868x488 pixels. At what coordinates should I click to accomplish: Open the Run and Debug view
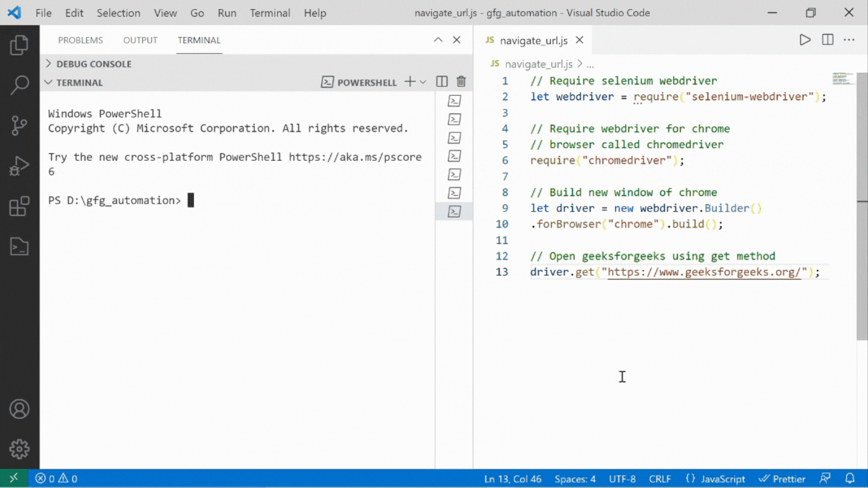point(20,166)
